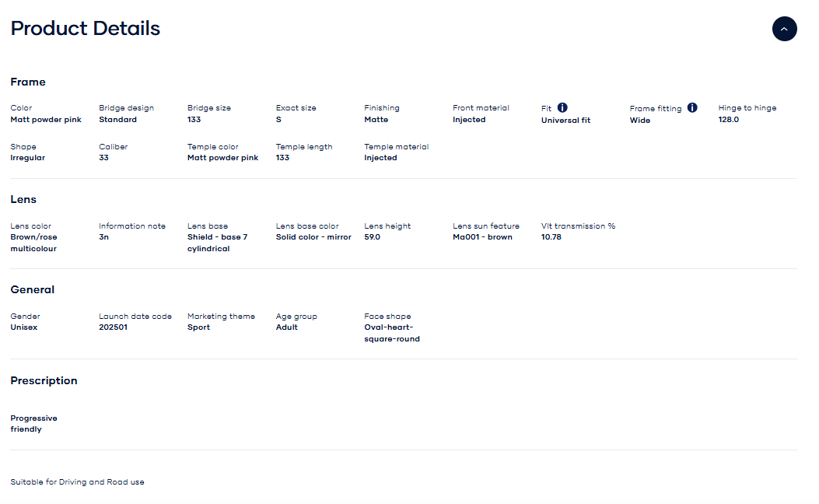Click the Shield - base 7 cylindrical value

217,243
